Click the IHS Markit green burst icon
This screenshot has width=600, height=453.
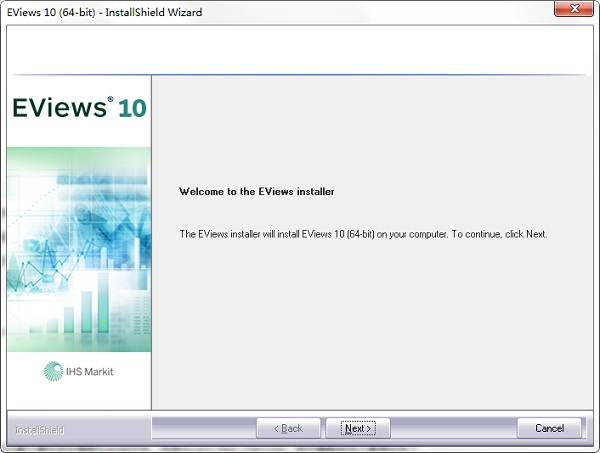click(x=52, y=372)
